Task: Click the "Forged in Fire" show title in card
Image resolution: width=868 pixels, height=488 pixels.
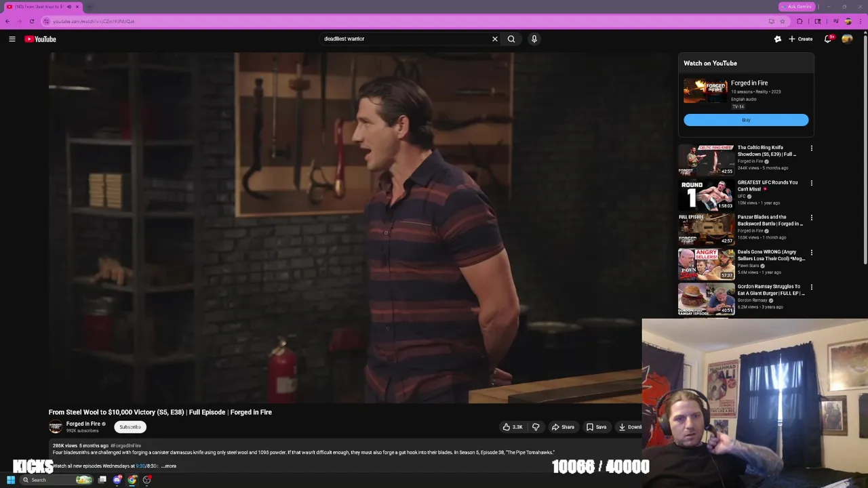Action: (x=749, y=83)
